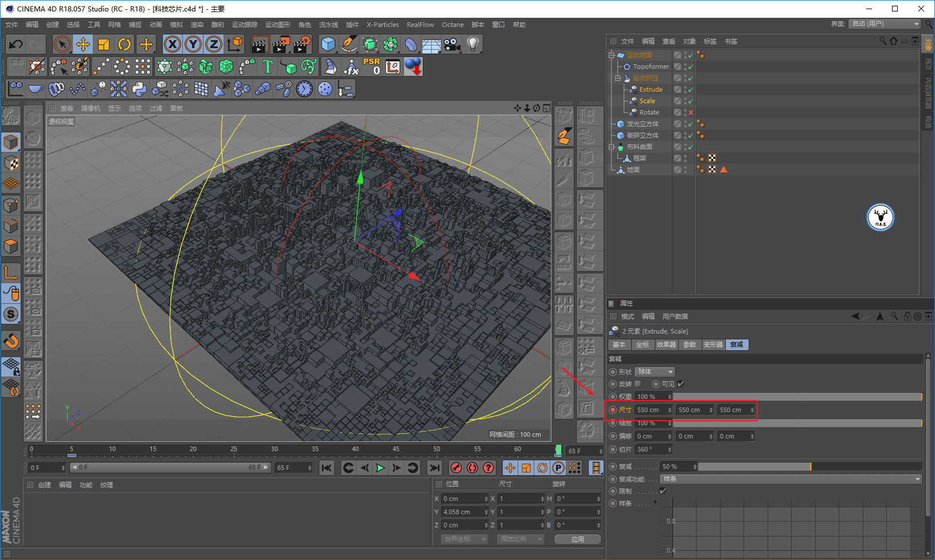Jump to the end frame
This screenshot has height=560, width=935.
coord(435,468)
